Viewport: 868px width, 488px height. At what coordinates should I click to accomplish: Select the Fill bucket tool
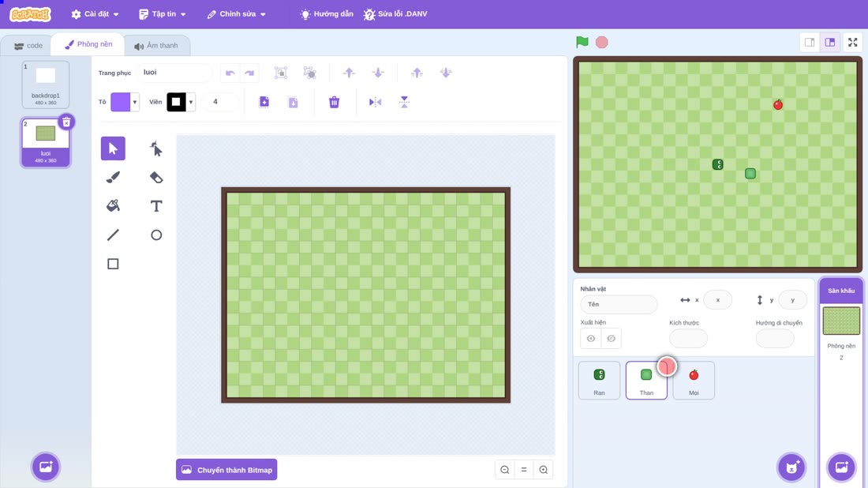(x=113, y=206)
